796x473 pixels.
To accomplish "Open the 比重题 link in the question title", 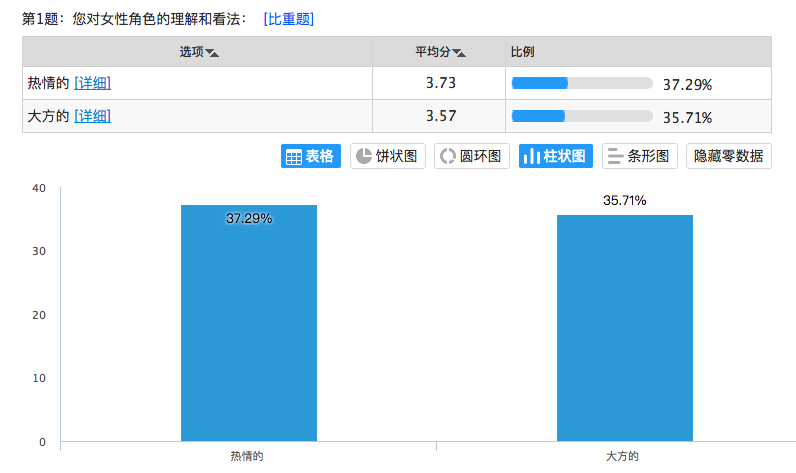I will (x=288, y=19).
